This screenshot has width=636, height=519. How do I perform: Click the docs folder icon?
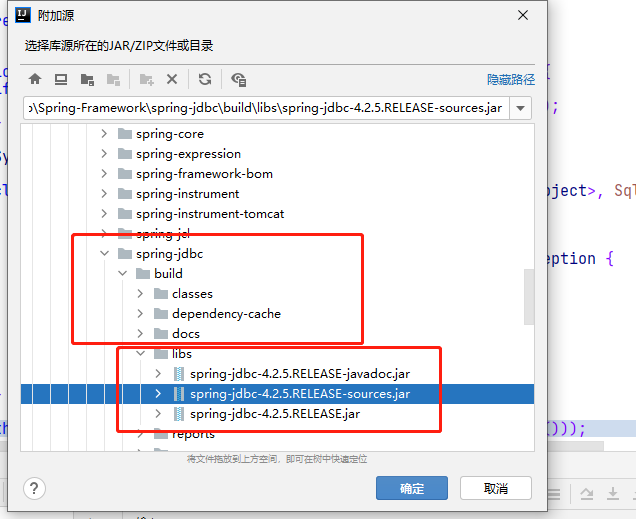click(161, 334)
